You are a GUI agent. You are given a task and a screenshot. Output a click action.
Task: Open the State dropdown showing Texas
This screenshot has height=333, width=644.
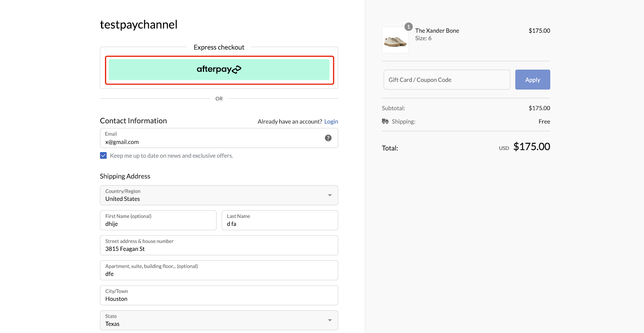(x=219, y=321)
